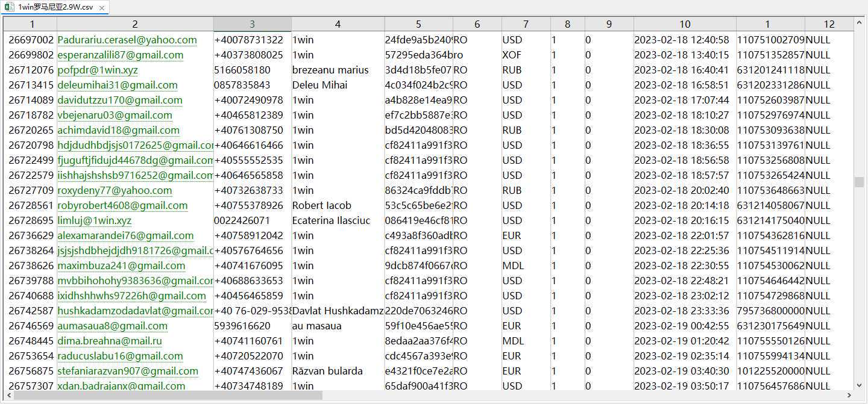Screen dimensions: 868x404
Task: Select the header between columns 10 and 12
Action: [x=770, y=24]
